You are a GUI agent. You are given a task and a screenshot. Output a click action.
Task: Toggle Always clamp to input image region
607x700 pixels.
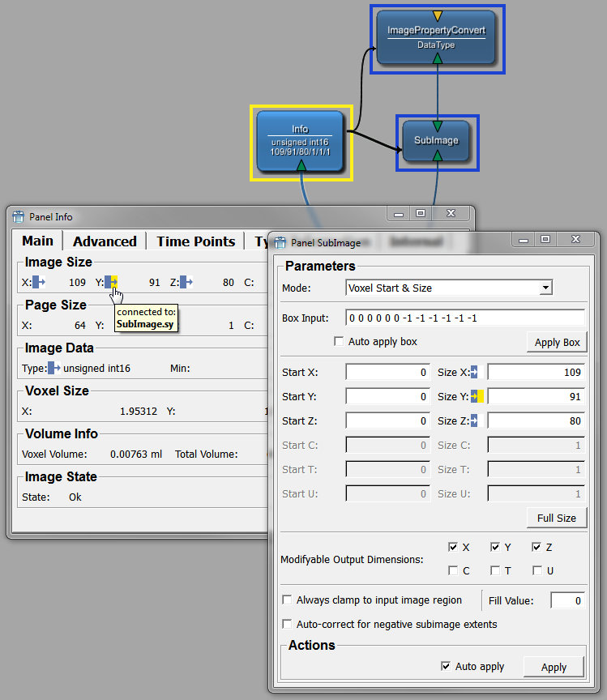coord(287,600)
